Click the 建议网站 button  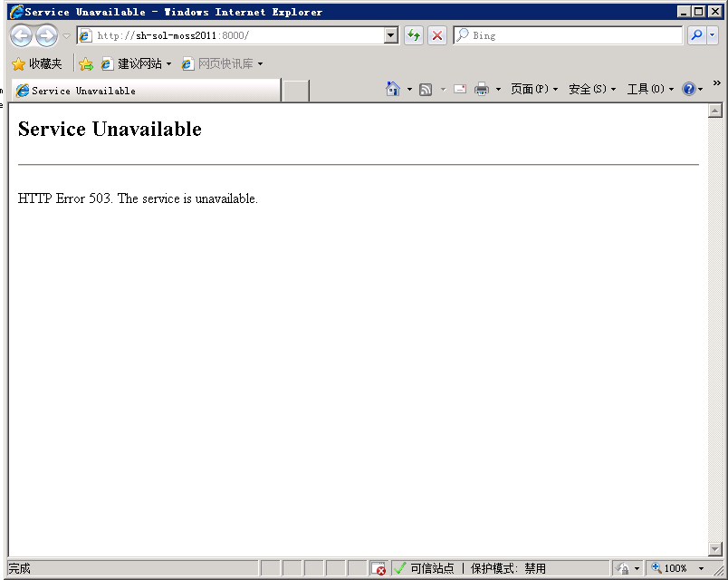[x=138, y=64]
